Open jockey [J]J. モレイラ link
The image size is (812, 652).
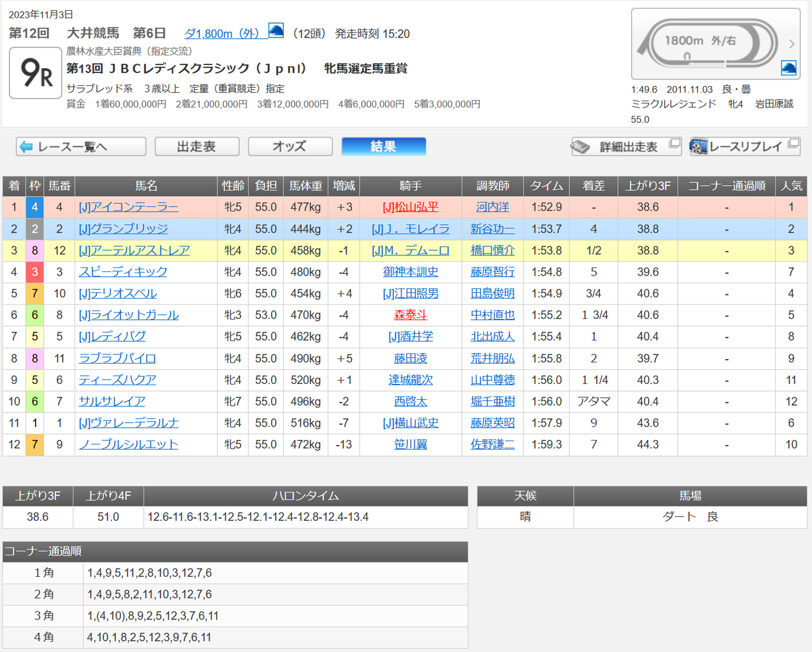[410, 229]
